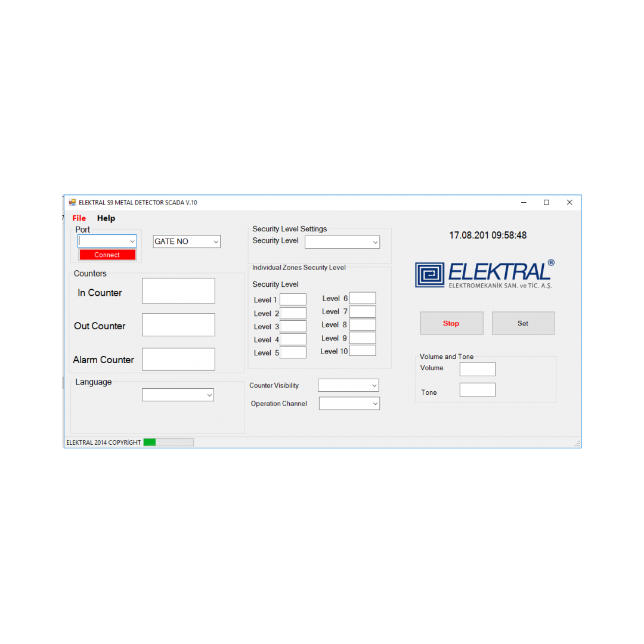
Task: Open the Security Level dropdown
Action: pyautogui.click(x=342, y=242)
